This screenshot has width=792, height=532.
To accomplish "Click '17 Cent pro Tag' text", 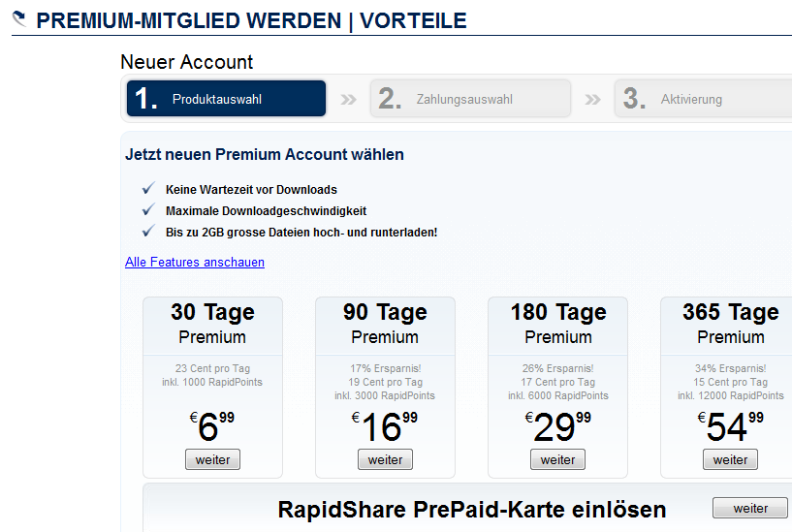I will coord(558,382).
